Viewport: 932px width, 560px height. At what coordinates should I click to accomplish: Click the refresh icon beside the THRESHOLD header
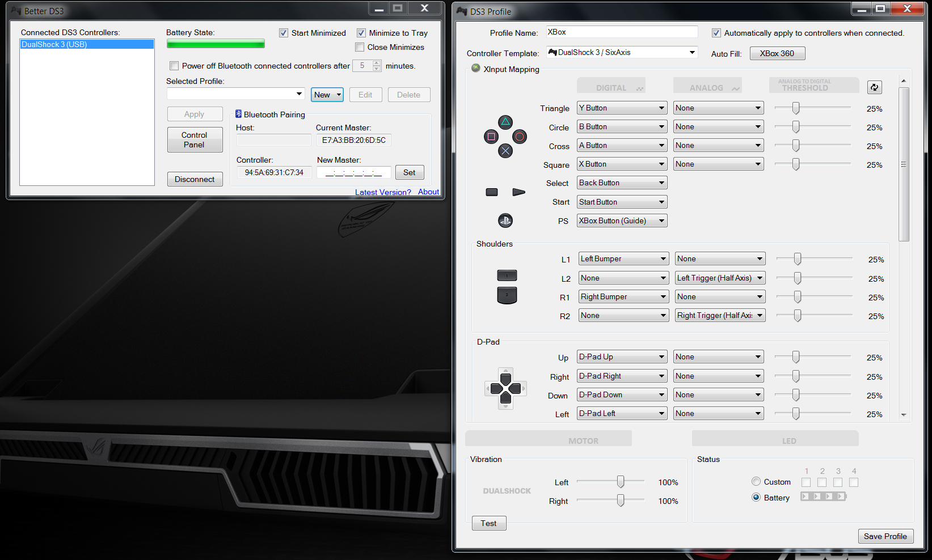pyautogui.click(x=874, y=87)
